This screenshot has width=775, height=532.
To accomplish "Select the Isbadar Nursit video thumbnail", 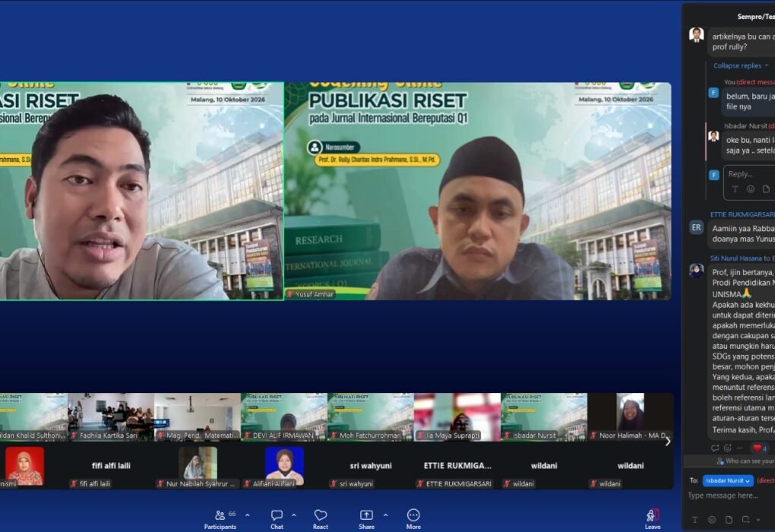I will click(x=544, y=416).
